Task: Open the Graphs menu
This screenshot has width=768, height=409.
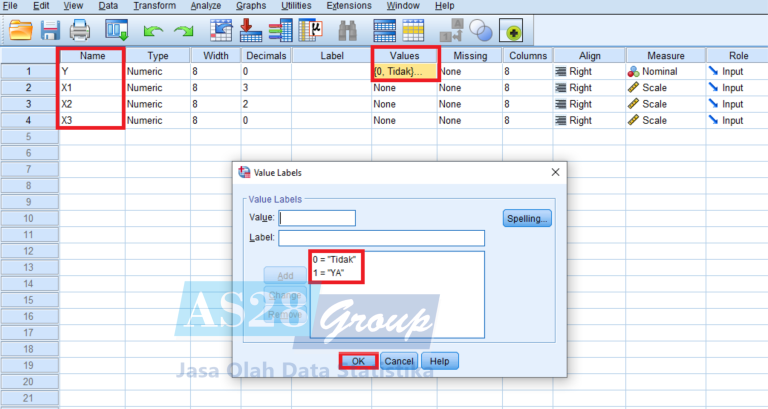Action: coord(251,6)
